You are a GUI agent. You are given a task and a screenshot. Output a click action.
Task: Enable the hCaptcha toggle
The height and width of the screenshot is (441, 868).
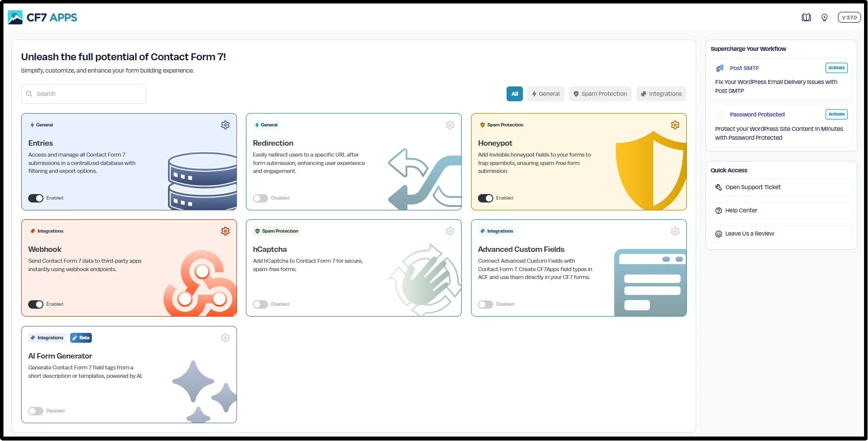[x=260, y=304]
